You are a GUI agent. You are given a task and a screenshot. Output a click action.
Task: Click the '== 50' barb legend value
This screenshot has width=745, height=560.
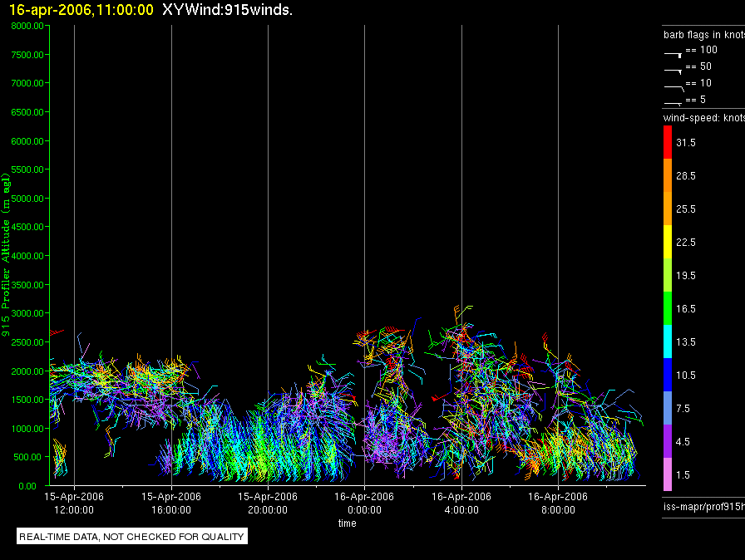click(698, 66)
